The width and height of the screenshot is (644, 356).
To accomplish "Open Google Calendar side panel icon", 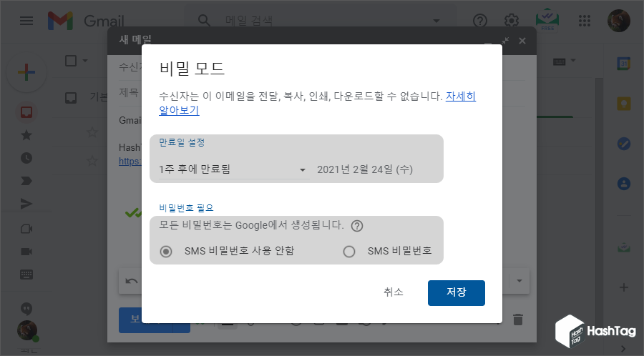I will (x=623, y=63).
